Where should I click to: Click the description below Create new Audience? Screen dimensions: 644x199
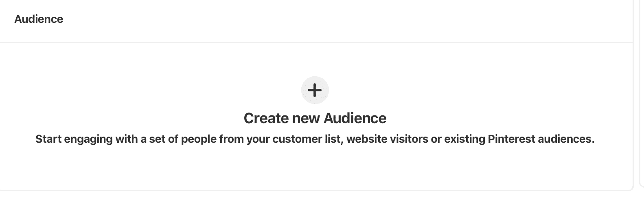pos(315,139)
